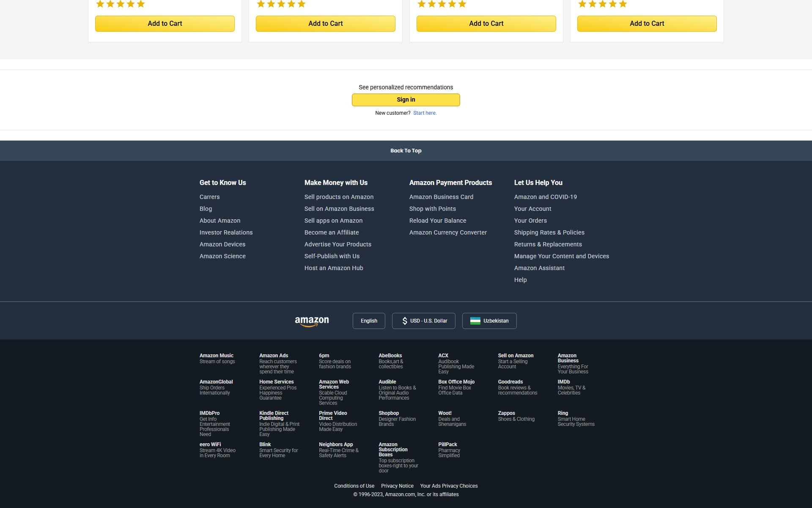Viewport: 812px width, 508px height.
Task: Open Ring Smart Home Security link
Action: pyautogui.click(x=576, y=419)
